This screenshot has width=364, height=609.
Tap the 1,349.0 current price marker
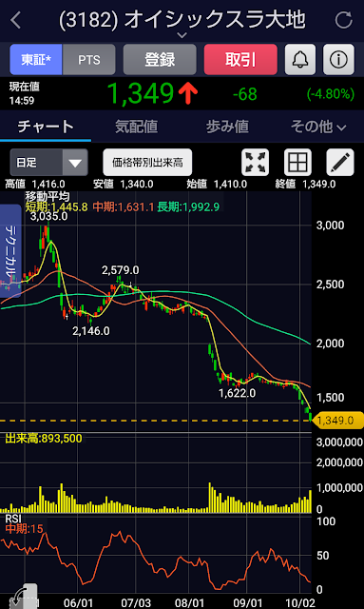[337, 421]
